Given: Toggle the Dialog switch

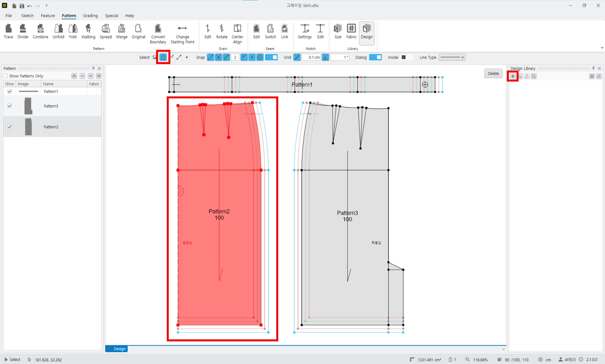Looking at the screenshot, I should point(375,57).
